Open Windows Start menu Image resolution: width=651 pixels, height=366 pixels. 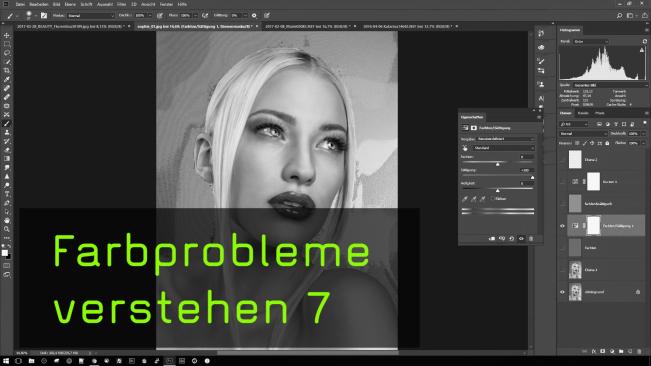point(6,361)
